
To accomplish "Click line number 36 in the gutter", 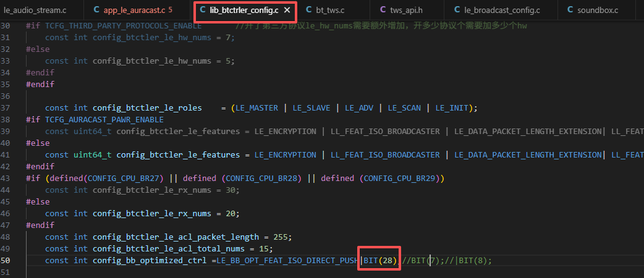I will (5, 96).
